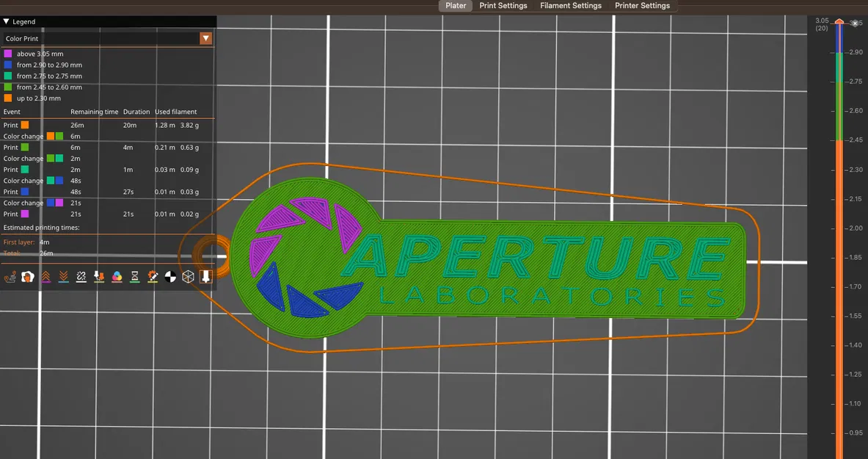Click blue swatch in Print 27s row
Viewport: 868px width, 459px height.
25,192
